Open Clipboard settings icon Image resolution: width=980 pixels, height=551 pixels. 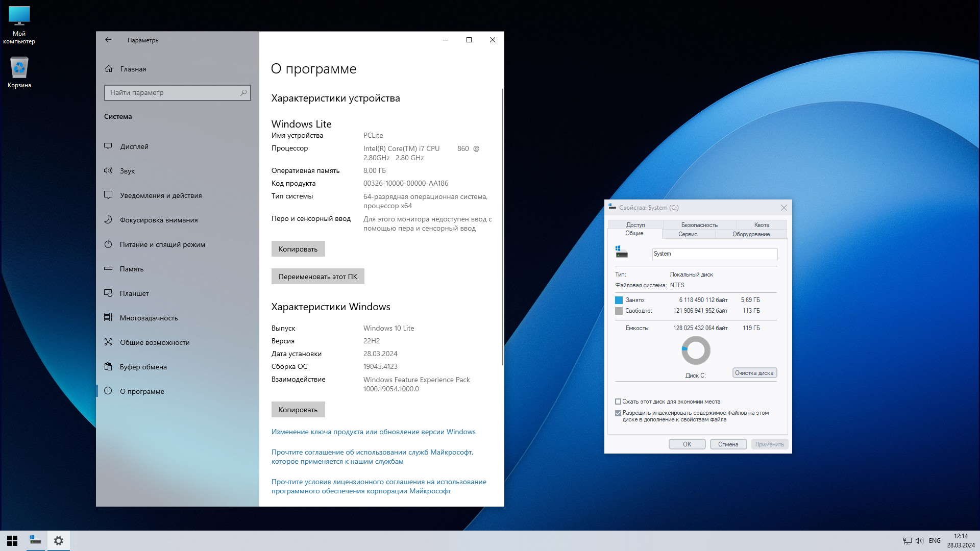[108, 367]
